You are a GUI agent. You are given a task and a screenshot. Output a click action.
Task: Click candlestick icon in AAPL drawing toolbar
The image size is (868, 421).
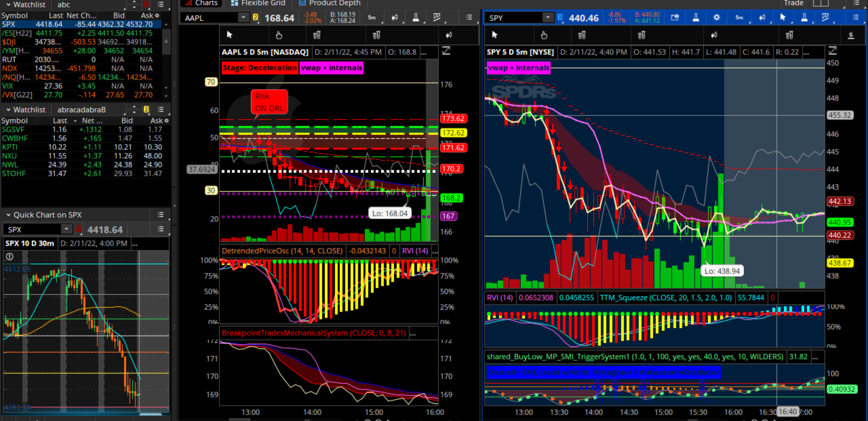[x=449, y=35]
